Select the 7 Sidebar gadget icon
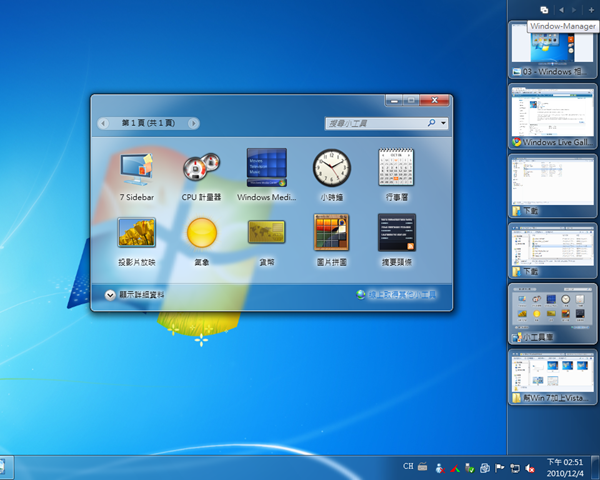The height and width of the screenshot is (480, 600). (135, 168)
